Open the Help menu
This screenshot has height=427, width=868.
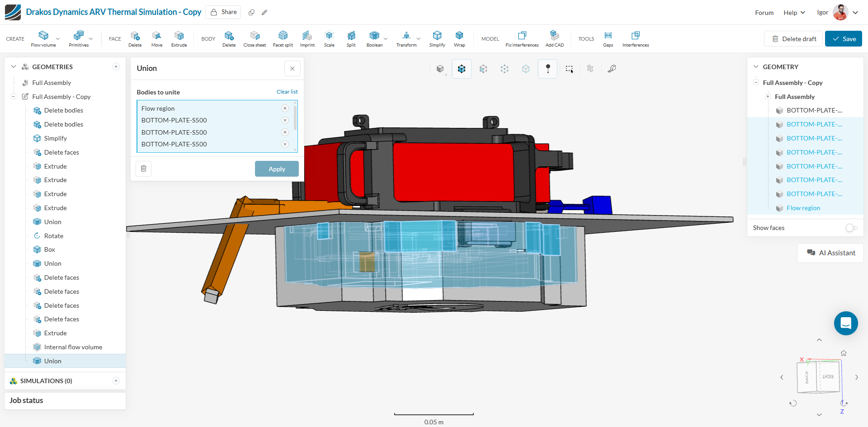pos(794,13)
